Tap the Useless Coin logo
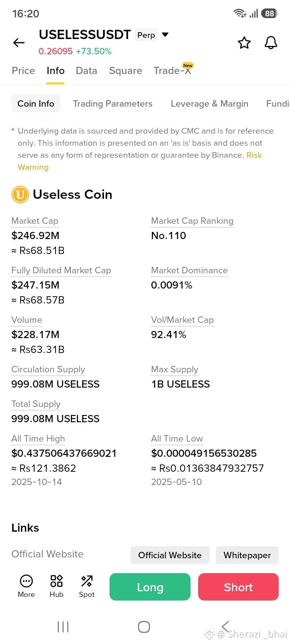 pos(20,195)
